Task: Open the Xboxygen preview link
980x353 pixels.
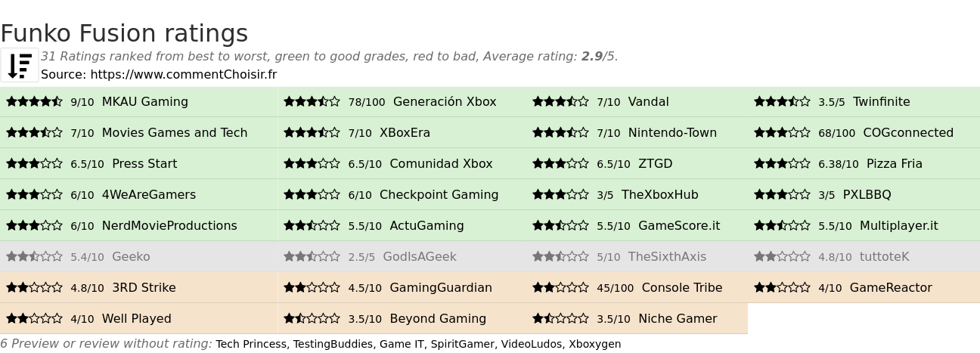Action: click(594, 344)
